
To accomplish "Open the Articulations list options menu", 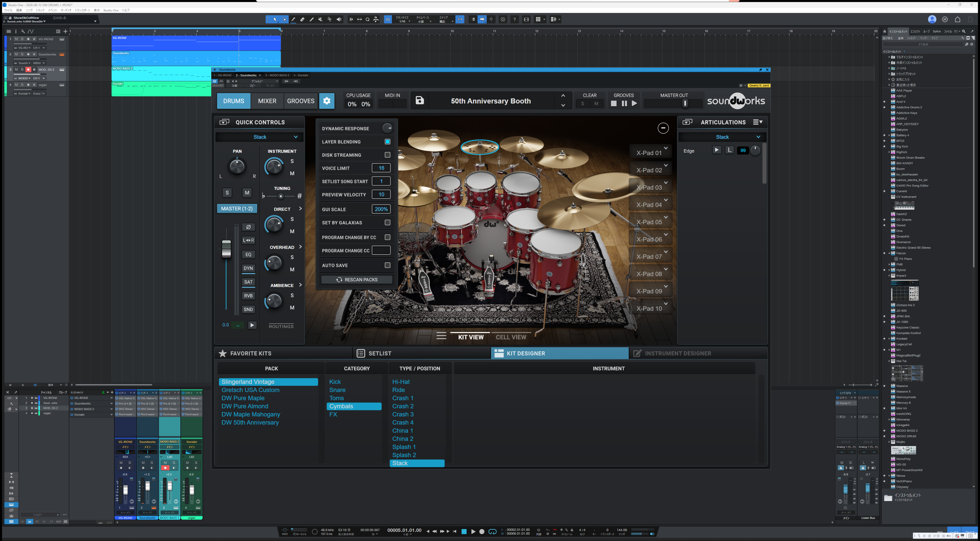I will point(757,122).
